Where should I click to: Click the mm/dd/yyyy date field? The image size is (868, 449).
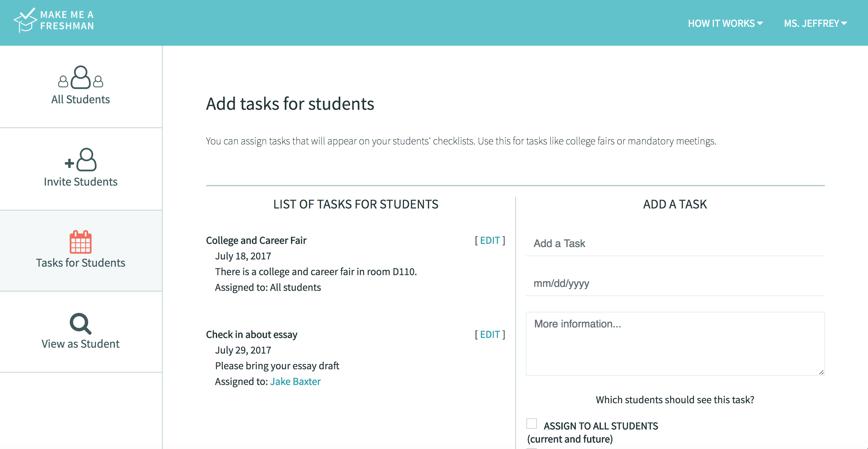click(x=675, y=283)
